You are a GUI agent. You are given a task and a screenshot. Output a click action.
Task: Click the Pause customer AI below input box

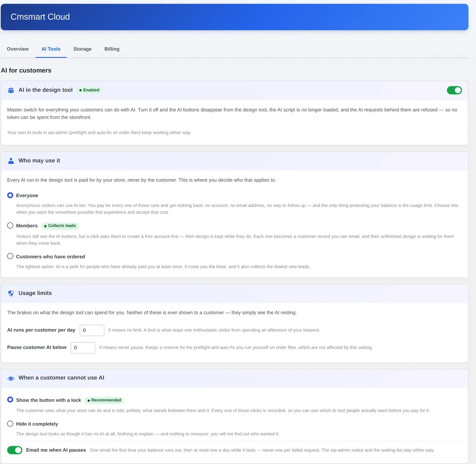pos(83,348)
